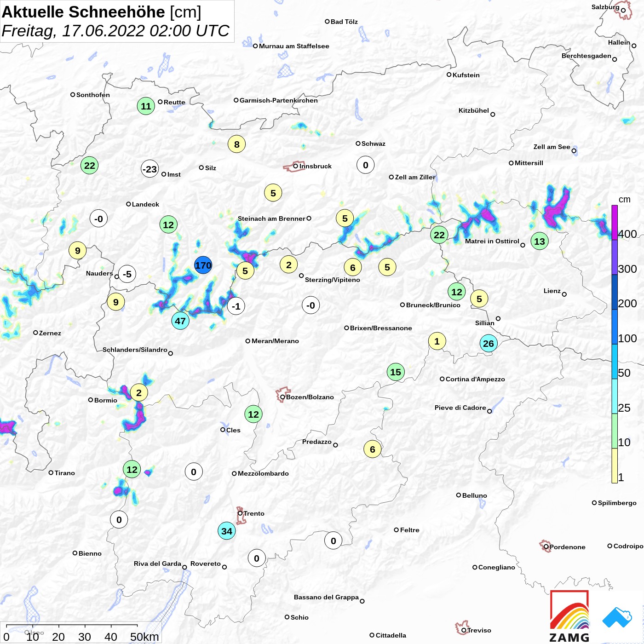Click the ZAMG logo
Viewport: 644px width, 644px height.
(x=569, y=616)
